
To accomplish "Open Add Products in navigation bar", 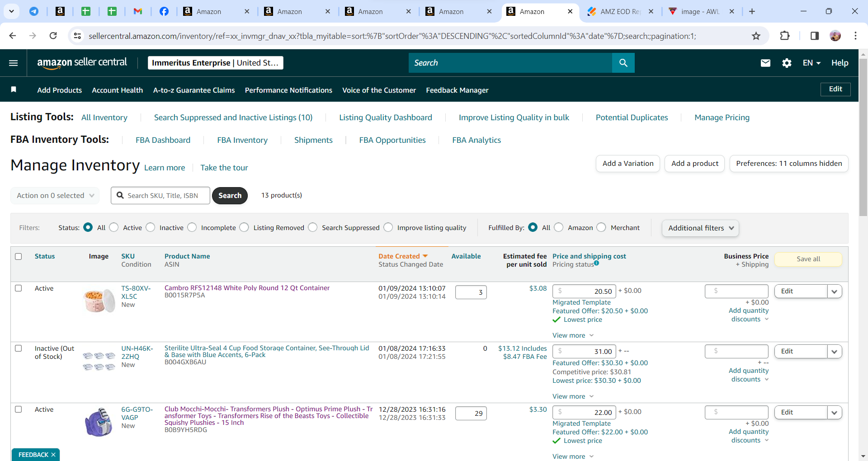I will click(x=60, y=90).
